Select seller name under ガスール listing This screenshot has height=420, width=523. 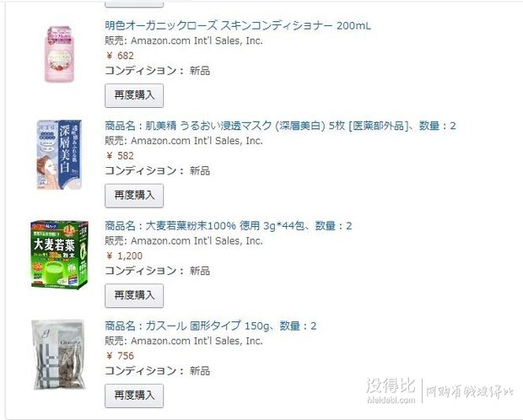click(x=197, y=341)
